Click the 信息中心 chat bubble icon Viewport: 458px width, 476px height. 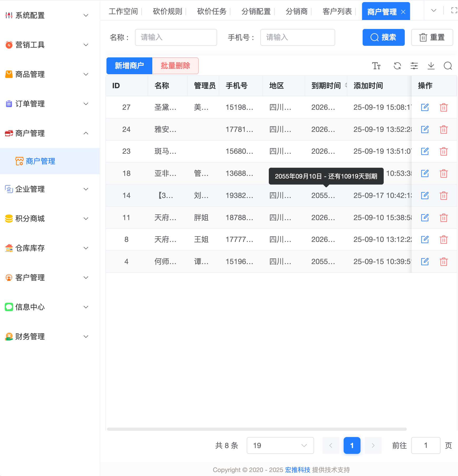pyautogui.click(x=9, y=307)
